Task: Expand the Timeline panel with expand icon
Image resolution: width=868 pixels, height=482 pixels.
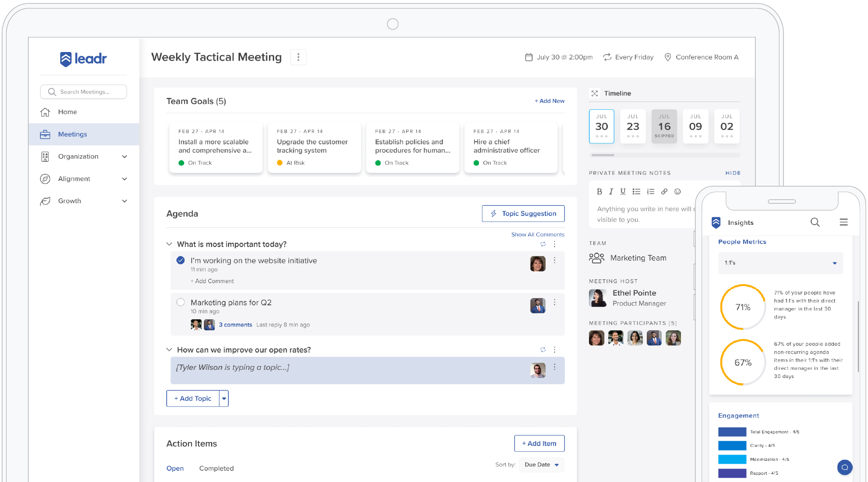Action: tap(595, 93)
